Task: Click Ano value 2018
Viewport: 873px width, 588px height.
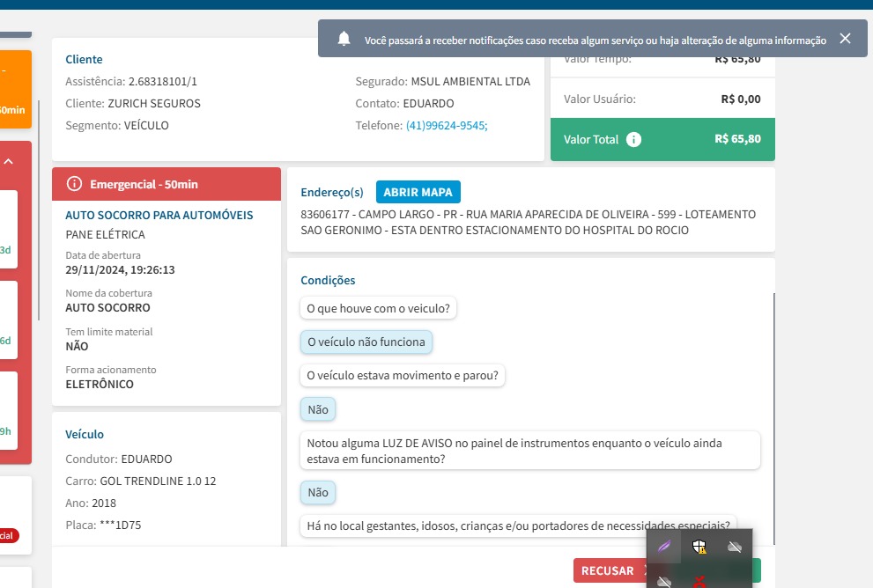Action: click(x=104, y=503)
